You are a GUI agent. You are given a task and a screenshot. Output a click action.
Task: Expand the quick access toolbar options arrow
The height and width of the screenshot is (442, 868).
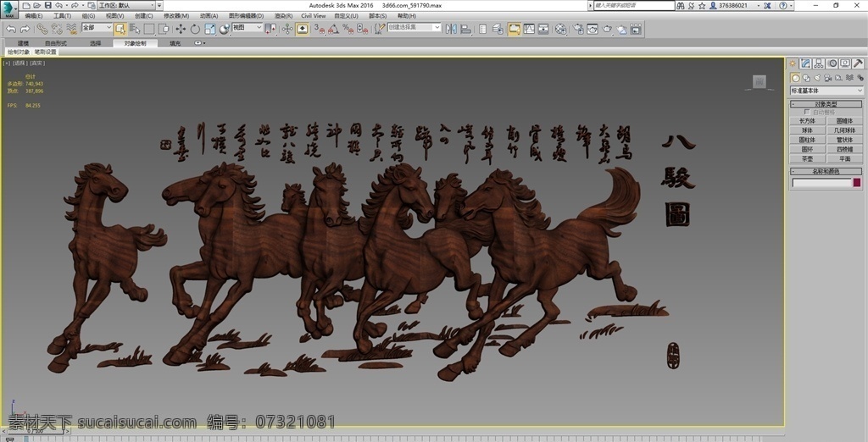click(x=159, y=6)
